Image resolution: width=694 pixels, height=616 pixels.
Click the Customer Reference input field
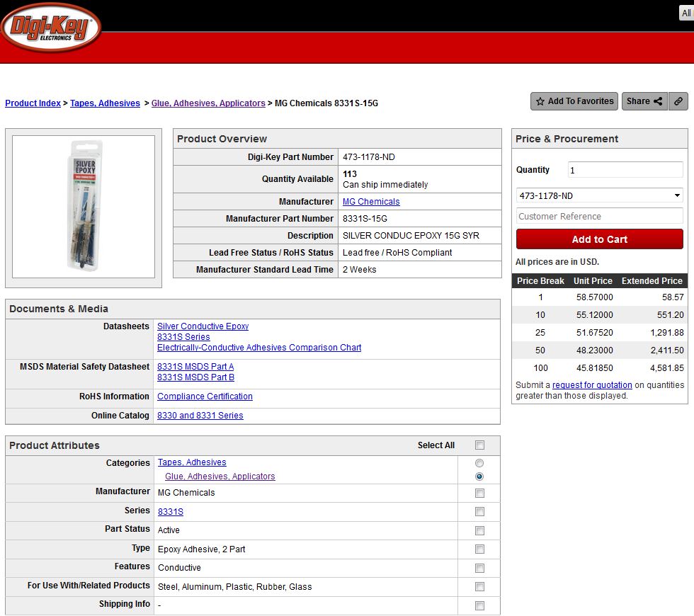599,217
